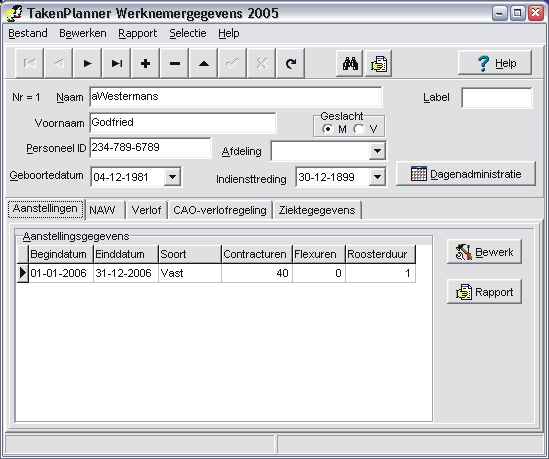
Task: Add new record with plus icon
Action: (145, 63)
